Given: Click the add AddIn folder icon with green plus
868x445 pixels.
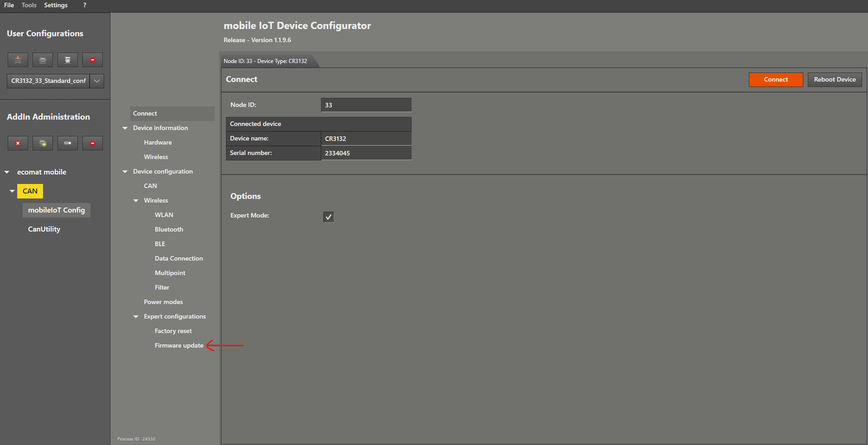Looking at the screenshot, I should pos(43,143).
